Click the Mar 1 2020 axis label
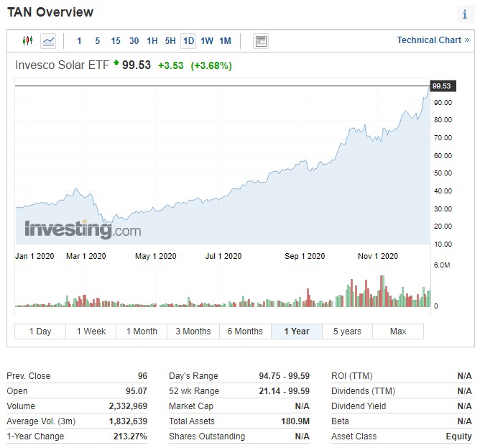The image size is (480, 448). 86,256
